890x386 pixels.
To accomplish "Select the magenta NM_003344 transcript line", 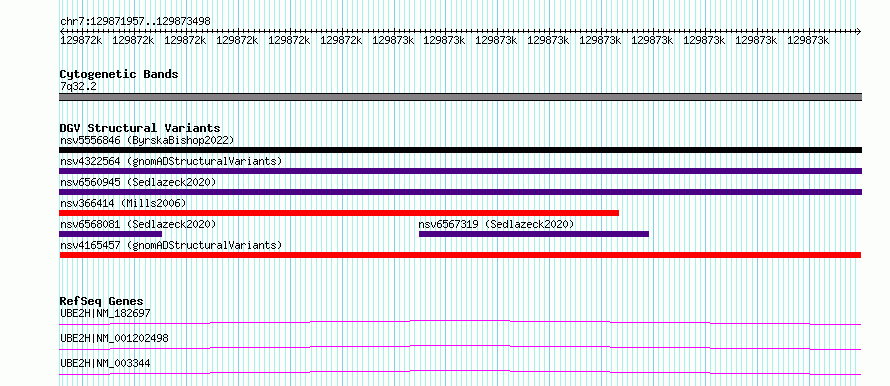I will pyautogui.click(x=460, y=372).
